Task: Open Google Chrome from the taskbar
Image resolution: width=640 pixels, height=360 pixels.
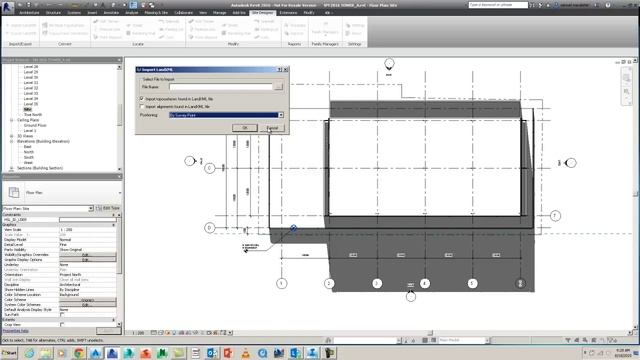Action: coord(79,353)
